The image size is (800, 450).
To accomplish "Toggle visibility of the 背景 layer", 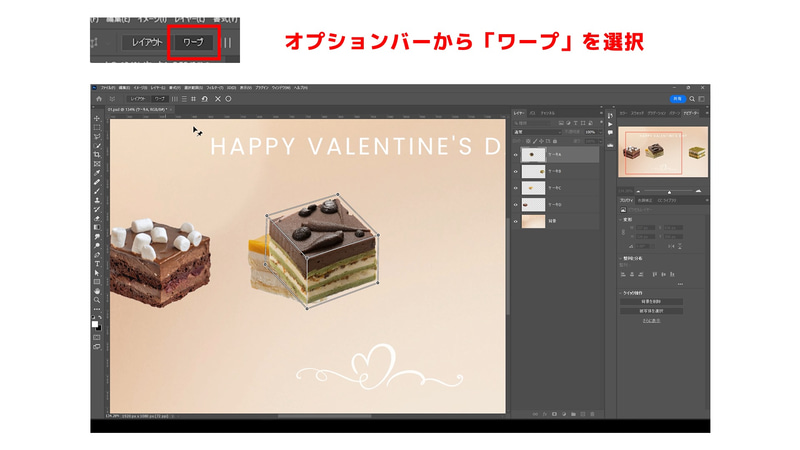I will tap(515, 221).
